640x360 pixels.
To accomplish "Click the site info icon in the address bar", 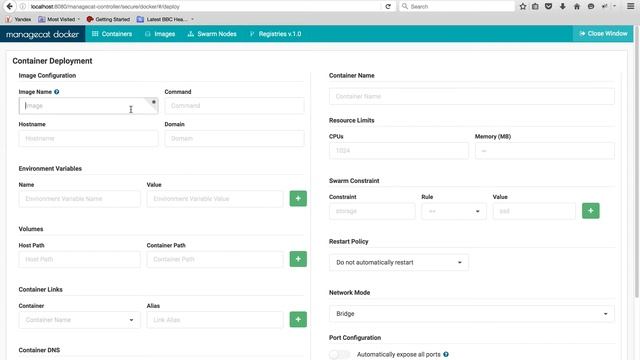I will (23, 7).
